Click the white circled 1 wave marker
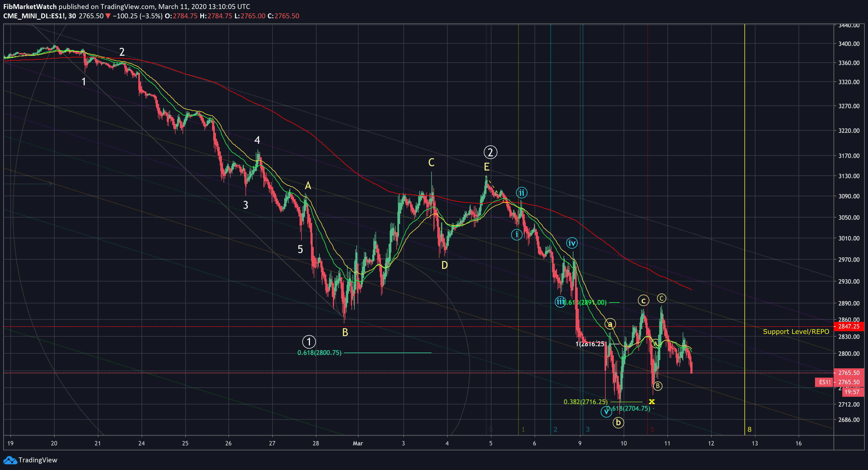 pyautogui.click(x=309, y=342)
